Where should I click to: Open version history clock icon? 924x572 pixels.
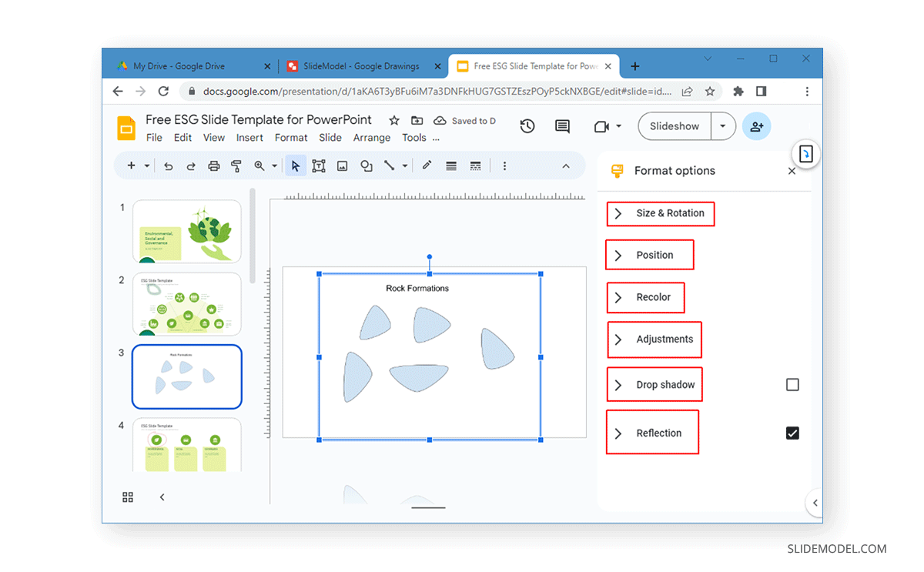pyautogui.click(x=527, y=125)
